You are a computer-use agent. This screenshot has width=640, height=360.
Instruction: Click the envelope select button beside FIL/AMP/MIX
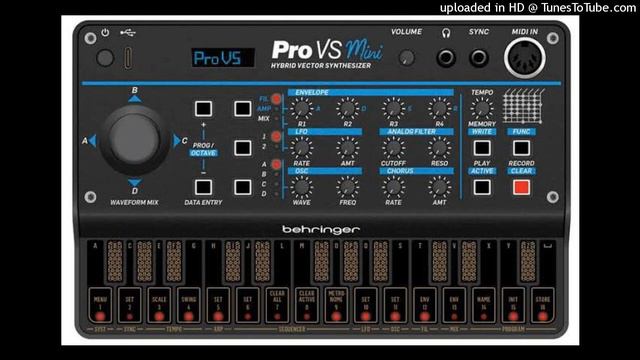pos(242,109)
